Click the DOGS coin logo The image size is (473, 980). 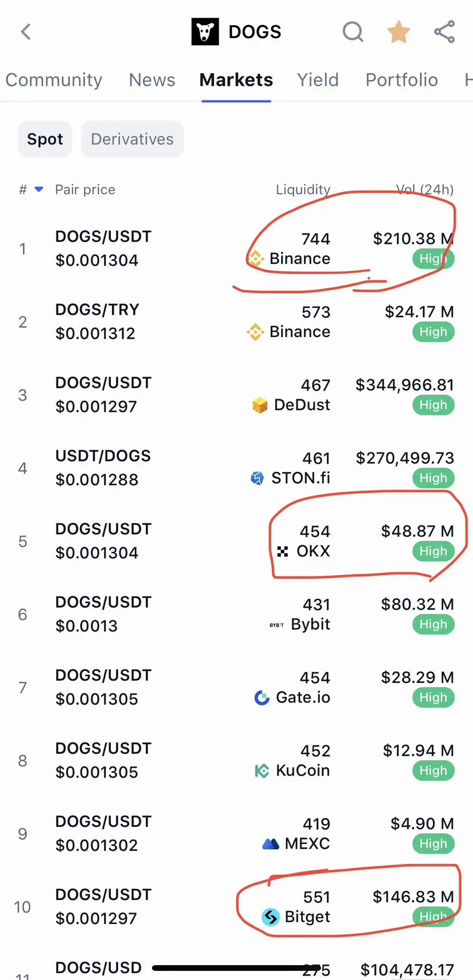tap(205, 31)
